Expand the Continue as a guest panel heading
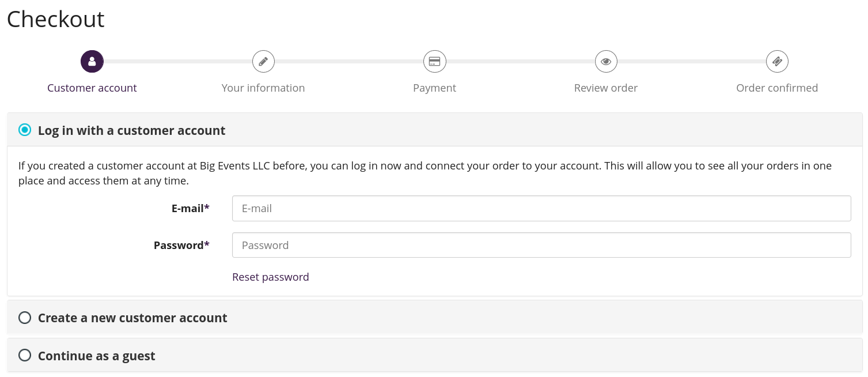The width and height of the screenshot is (868, 377). click(x=97, y=356)
